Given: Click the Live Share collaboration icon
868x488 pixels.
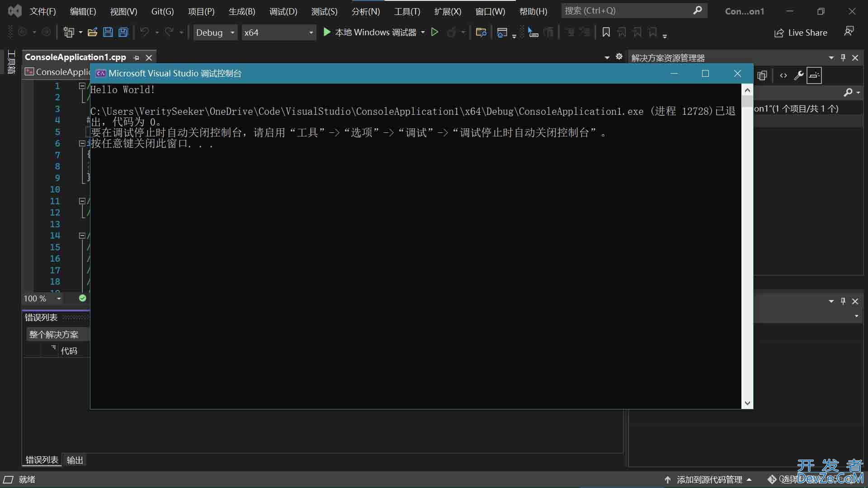Looking at the screenshot, I should click(x=777, y=33).
